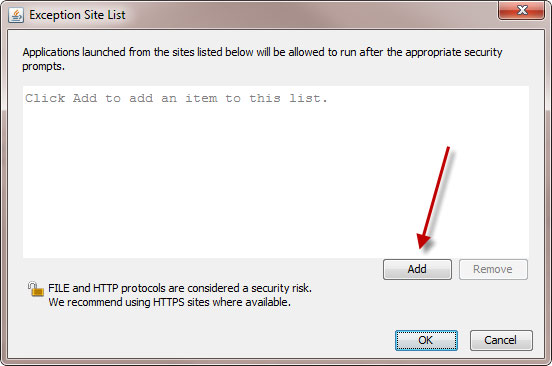552x366 pixels.
Task: Click the red arrow annotation pointing to Add
Action: tap(433, 199)
